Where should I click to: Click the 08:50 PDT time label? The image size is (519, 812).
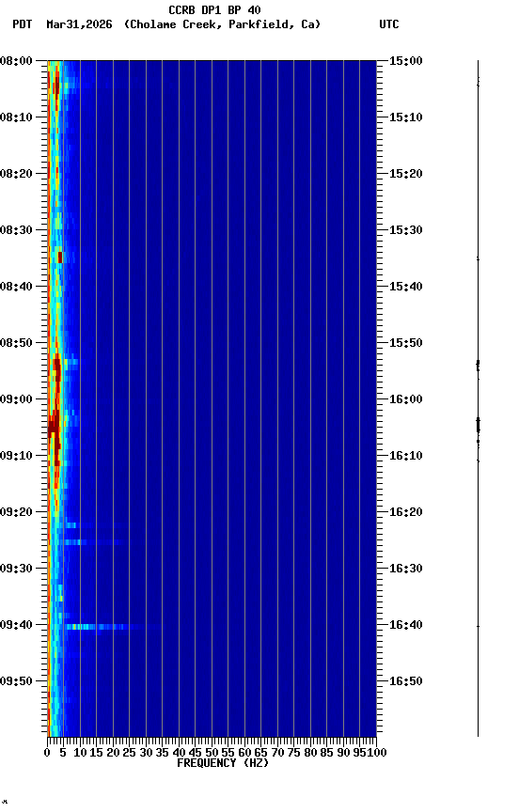coord(16,343)
